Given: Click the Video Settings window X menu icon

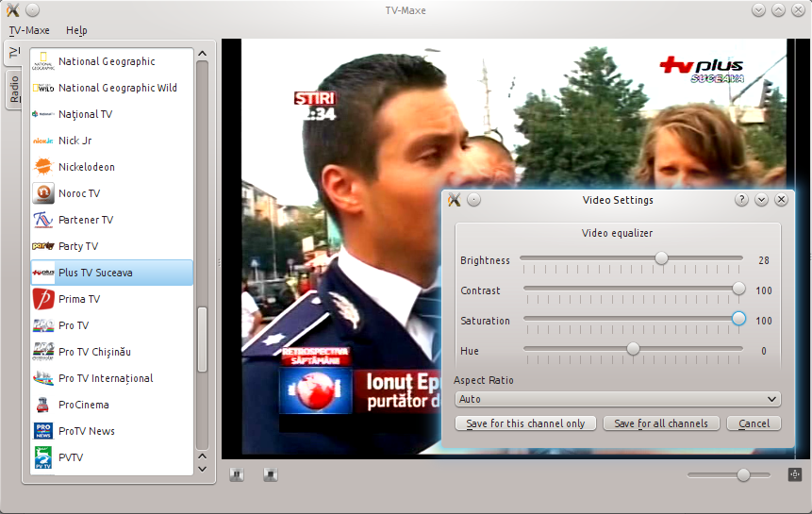Looking at the screenshot, I should tap(455, 200).
